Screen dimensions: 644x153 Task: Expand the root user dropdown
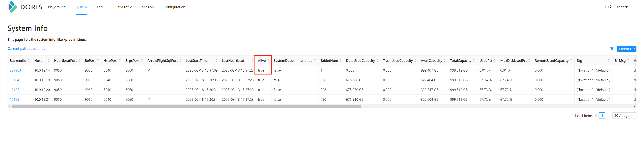622,7
